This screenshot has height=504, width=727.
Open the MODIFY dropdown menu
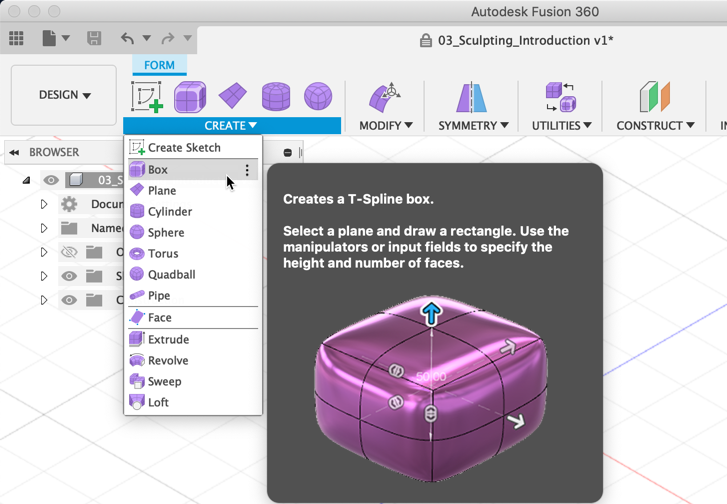(x=386, y=126)
